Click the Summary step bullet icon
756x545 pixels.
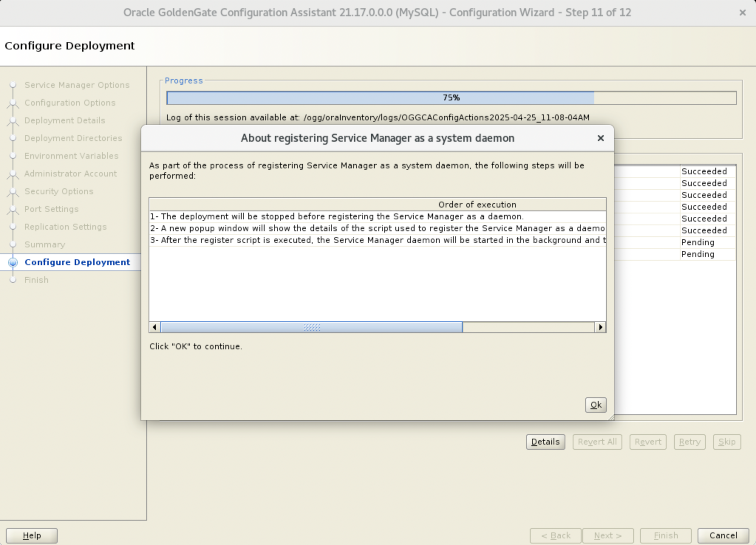[x=13, y=244]
